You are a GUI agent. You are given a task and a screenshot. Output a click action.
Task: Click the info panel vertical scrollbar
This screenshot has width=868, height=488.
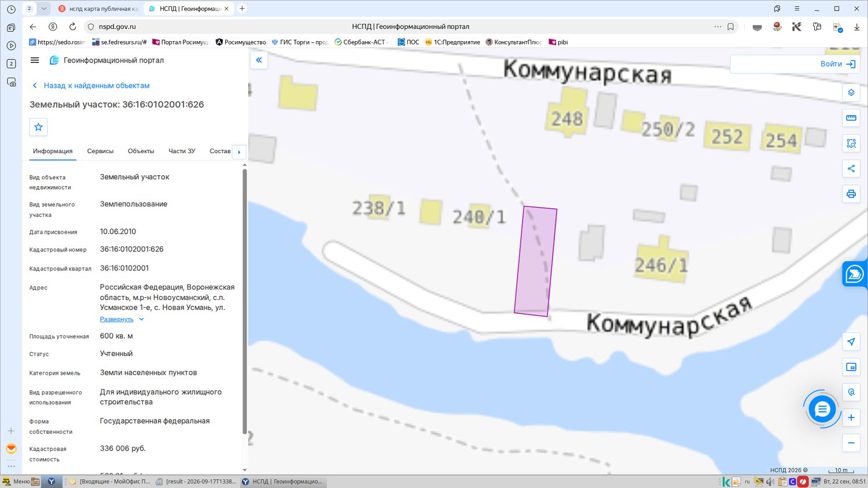coord(245,301)
